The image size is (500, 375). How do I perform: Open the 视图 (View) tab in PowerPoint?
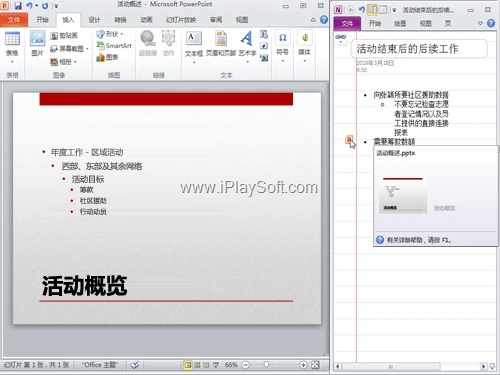(x=242, y=20)
